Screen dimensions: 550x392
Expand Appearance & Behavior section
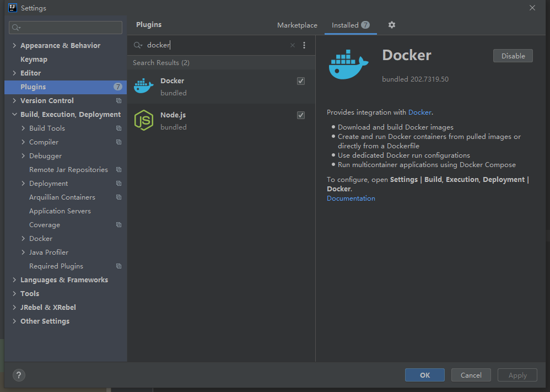pyautogui.click(x=14, y=45)
